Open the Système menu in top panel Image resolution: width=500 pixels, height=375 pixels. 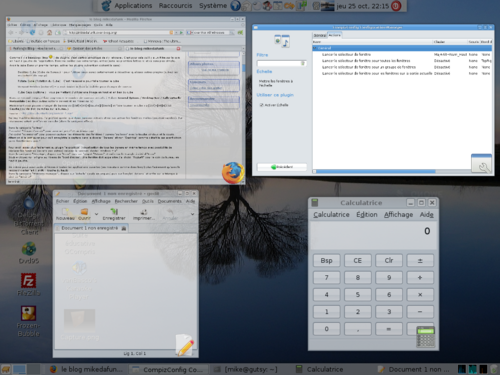coord(213,6)
